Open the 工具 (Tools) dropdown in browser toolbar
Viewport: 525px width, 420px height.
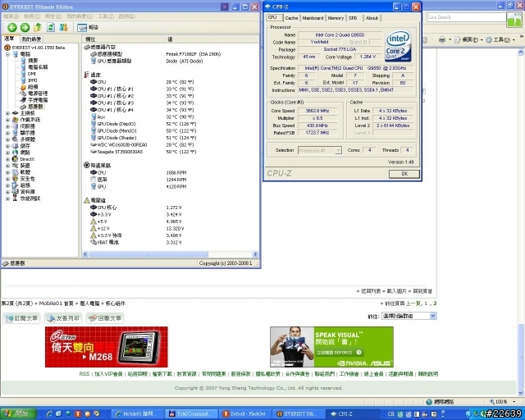pos(500,40)
